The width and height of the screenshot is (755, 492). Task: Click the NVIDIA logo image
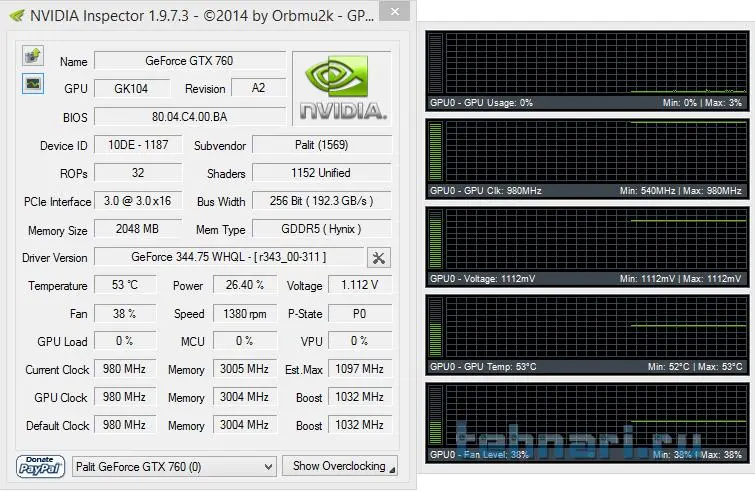(342, 89)
